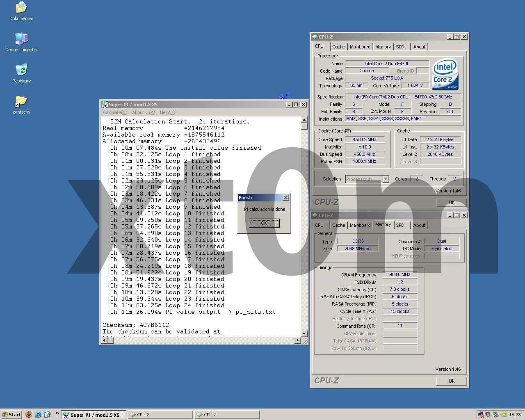The height and width of the screenshot is (420, 525).
Task: Click the NVIDIA tray icon
Action: (503, 414)
